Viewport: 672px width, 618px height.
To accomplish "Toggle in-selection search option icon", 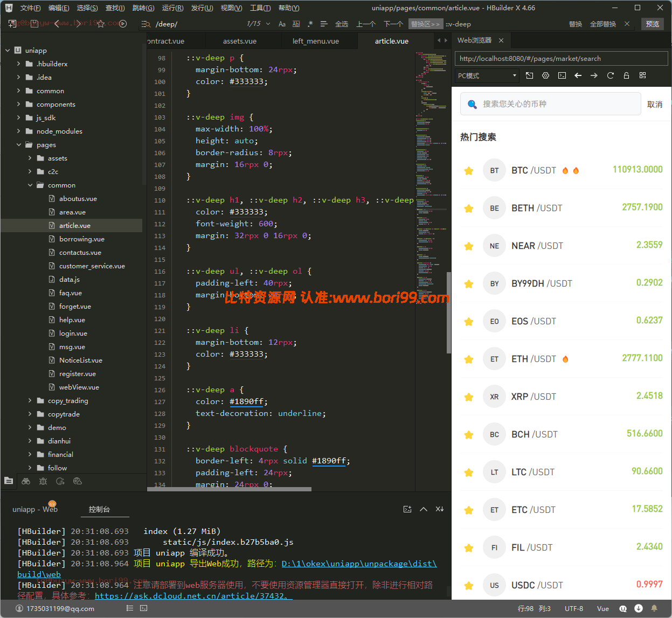I will [324, 24].
